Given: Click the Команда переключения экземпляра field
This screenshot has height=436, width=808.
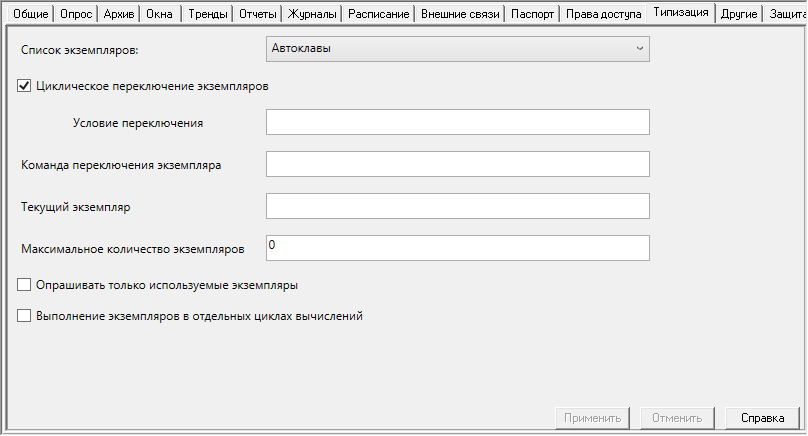Looking at the screenshot, I should 458,164.
